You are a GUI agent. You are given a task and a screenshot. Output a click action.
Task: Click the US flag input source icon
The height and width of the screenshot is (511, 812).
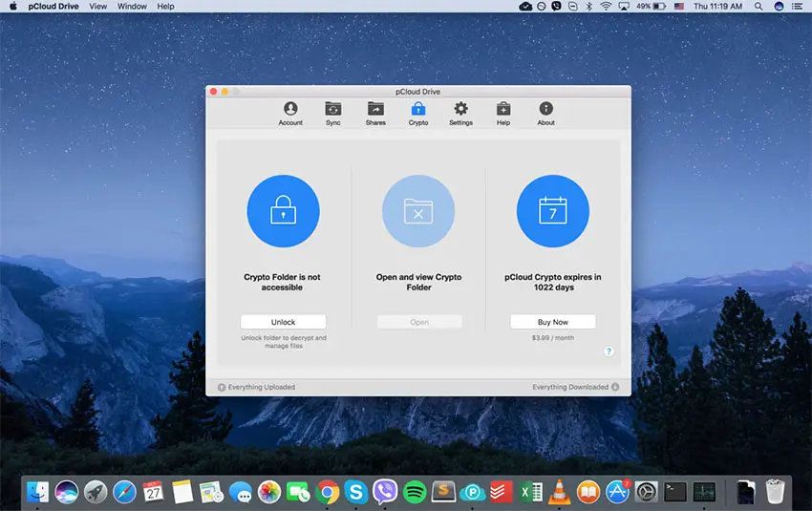[679, 7]
